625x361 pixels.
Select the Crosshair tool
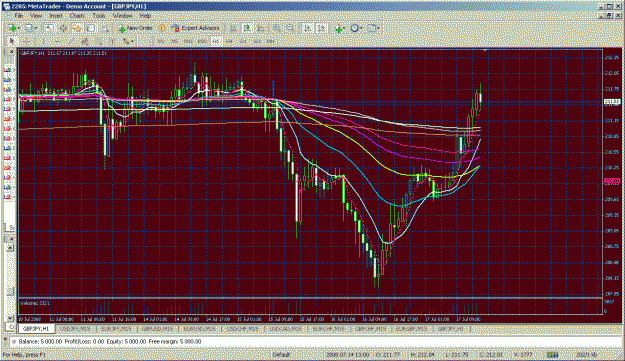27,41
